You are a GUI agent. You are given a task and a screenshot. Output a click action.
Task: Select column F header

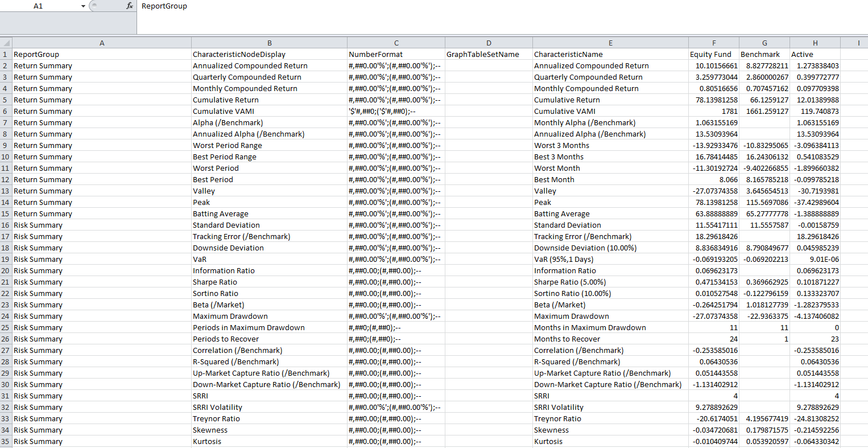[713, 43]
